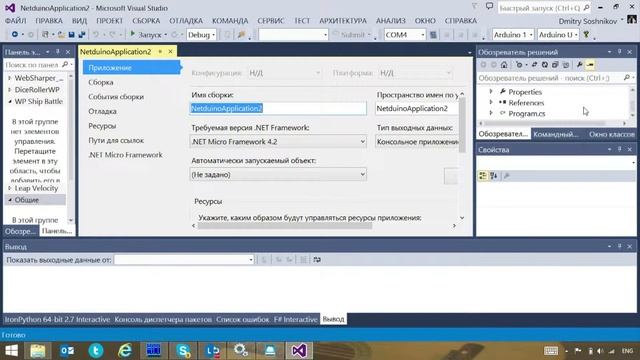
Task: Open the СБОРКА menu
Action: click(146, 20)
